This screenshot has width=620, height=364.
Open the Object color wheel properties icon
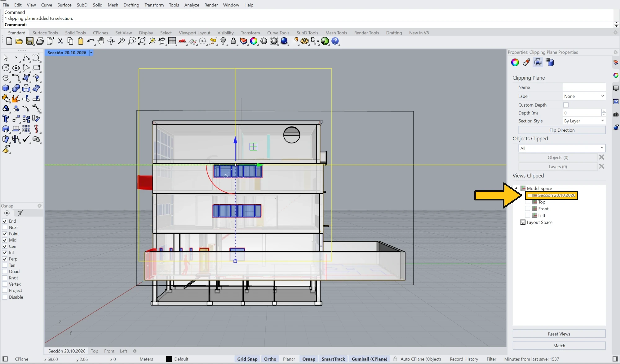[x=515, y=63]
